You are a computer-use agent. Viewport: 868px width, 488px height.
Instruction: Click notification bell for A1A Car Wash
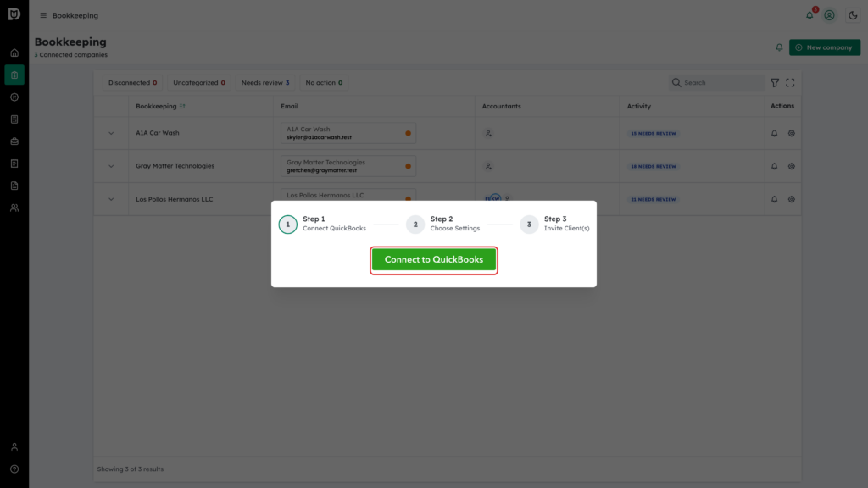tap(775, 133)
